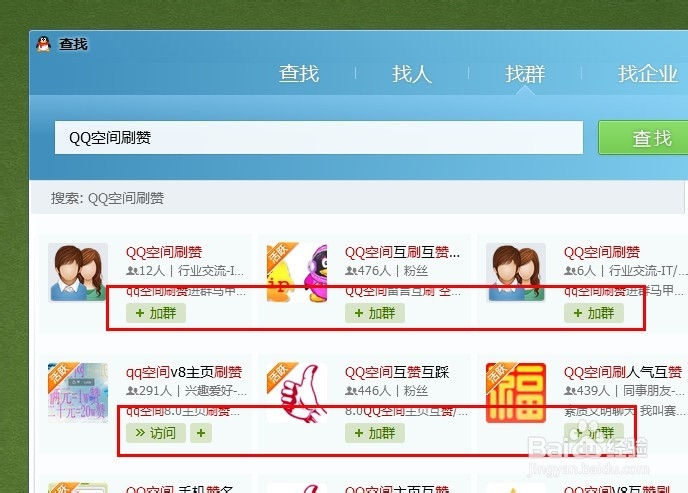Screen dimensions: 688x493
Task: Focus the search box containing QQ空间刷赞
Action: pyautogui.click(x=318, y=138)
